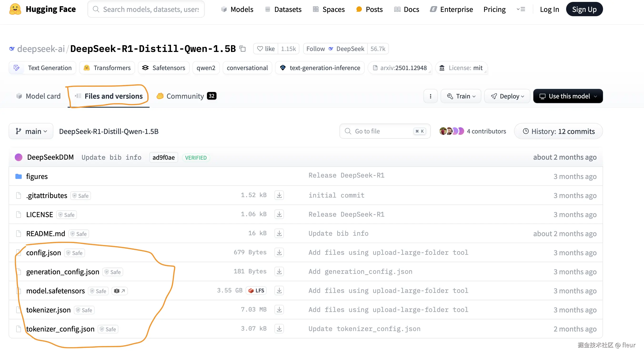Copy model name with the clipboard icon
Image resolution: width=644 pixels, height=357 pixels.
(242, 49)
